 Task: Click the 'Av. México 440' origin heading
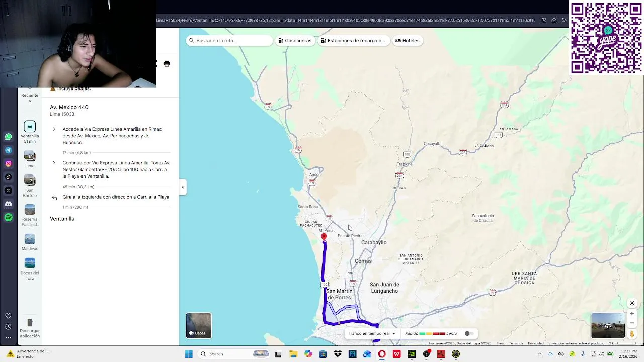69,107
